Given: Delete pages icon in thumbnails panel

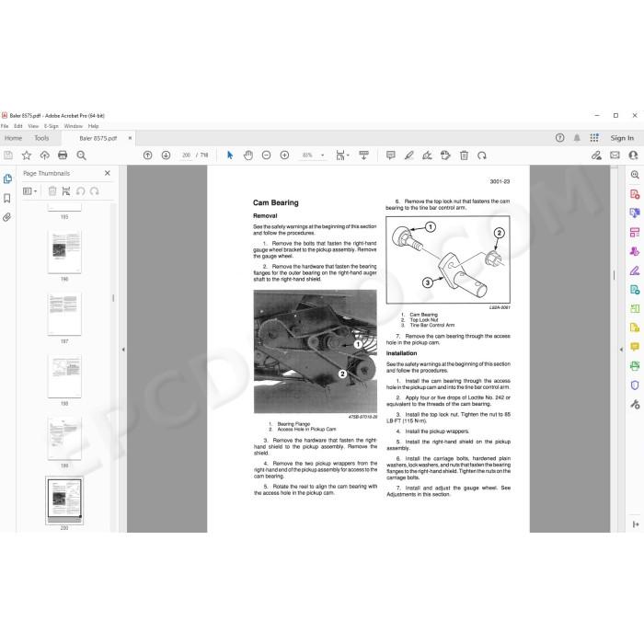Looking at the screenshot, I should [52, 191].
